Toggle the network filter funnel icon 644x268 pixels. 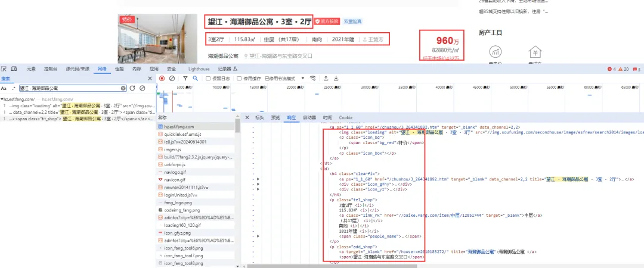click(x=185, y=79)
